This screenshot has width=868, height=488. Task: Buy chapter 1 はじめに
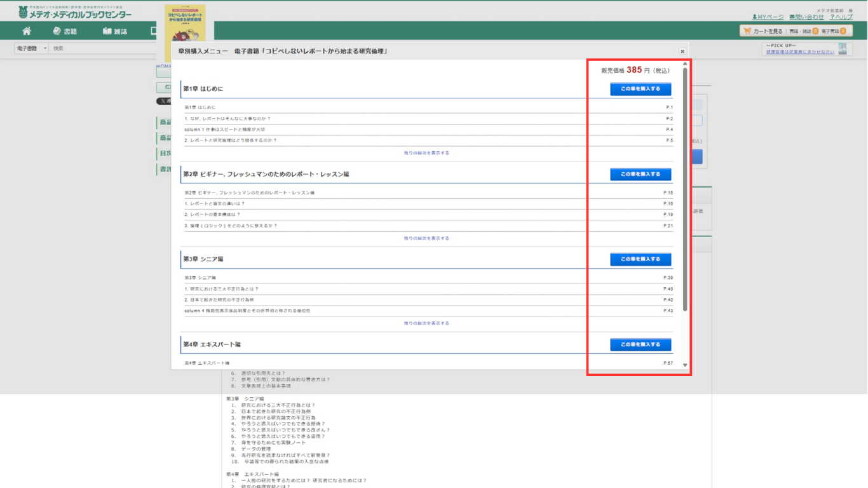click(641, 89)
